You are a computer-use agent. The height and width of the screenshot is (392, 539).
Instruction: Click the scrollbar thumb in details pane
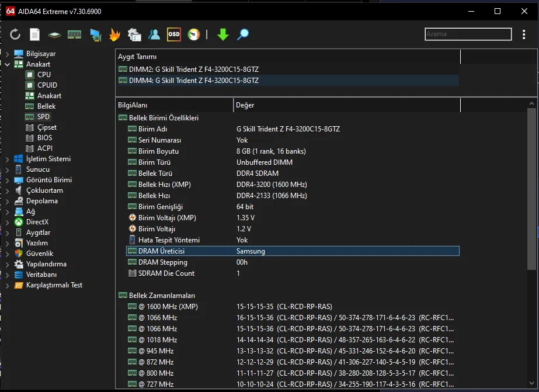point(532,189)
